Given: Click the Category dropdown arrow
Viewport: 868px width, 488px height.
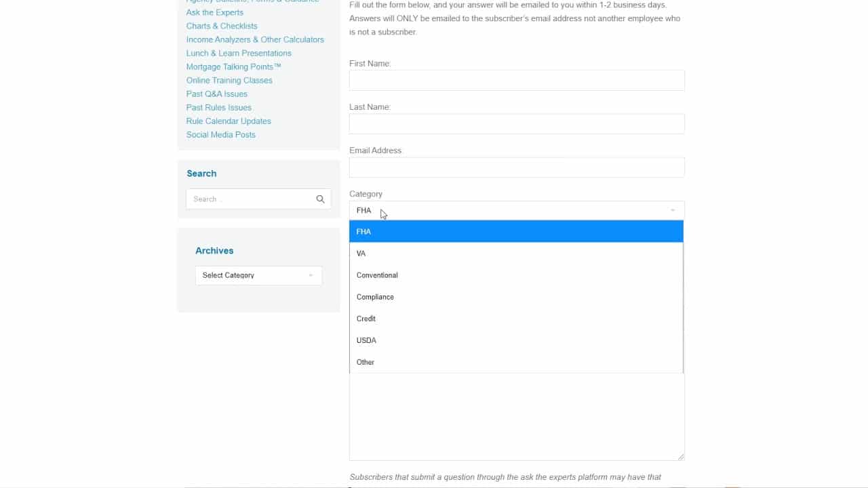Looking at the screenshot, I should [672, 211].
